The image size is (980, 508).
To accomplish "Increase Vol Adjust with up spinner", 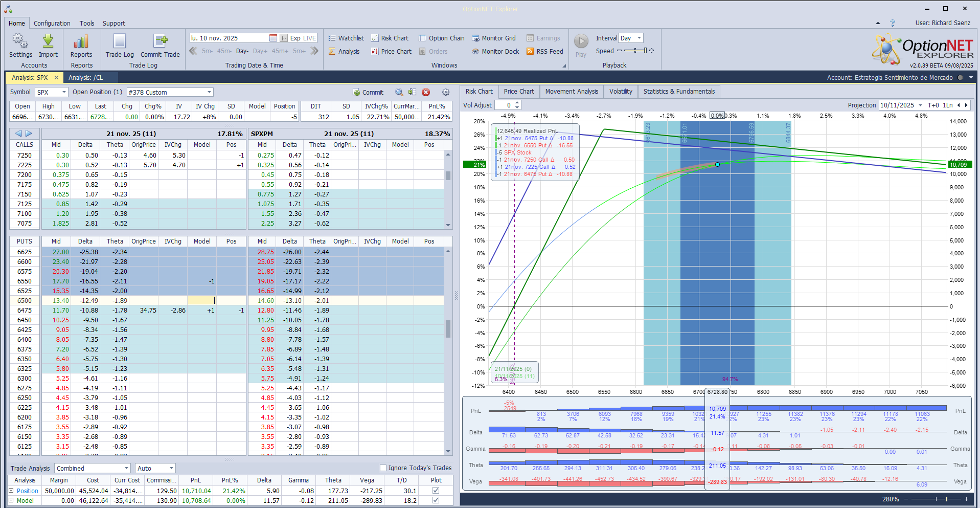I will pos(517,103).
